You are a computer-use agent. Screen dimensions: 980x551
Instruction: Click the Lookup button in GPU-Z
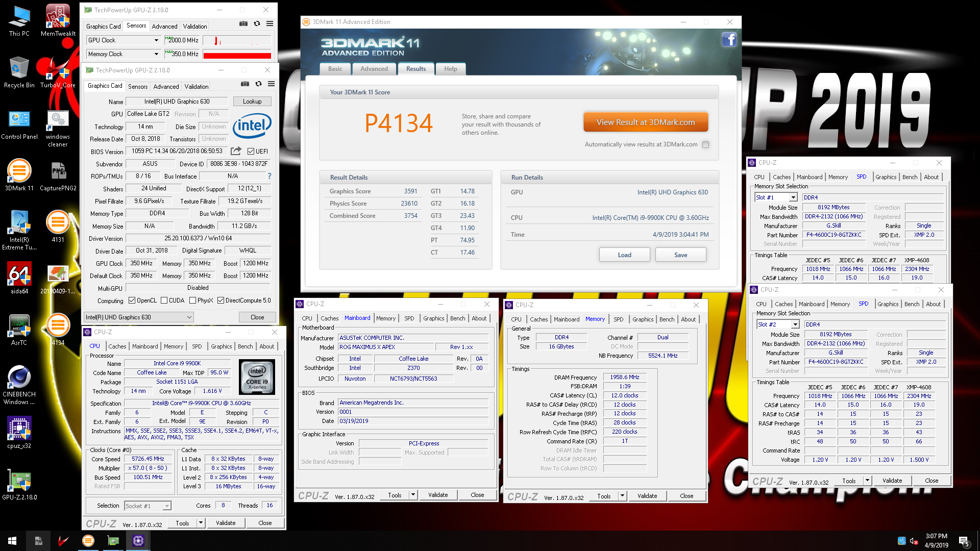click(x=252, y=102)
